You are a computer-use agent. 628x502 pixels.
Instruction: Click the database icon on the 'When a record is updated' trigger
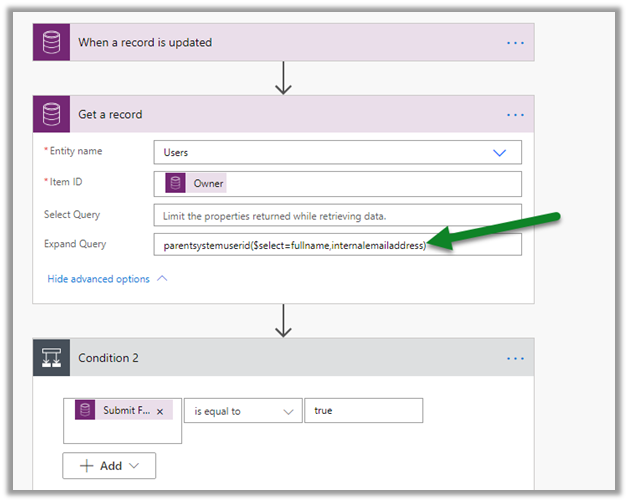pyautogui.click(x=51, y=43)
